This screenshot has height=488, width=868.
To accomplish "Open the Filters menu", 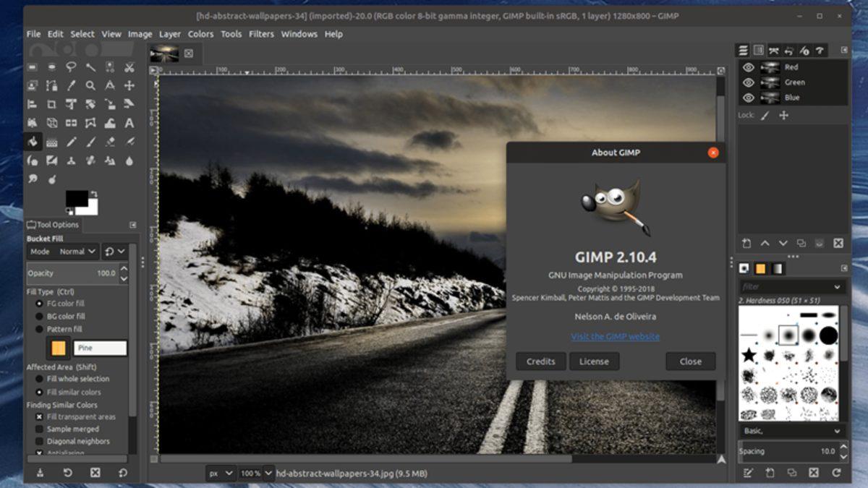I will [x=260, y=34].
